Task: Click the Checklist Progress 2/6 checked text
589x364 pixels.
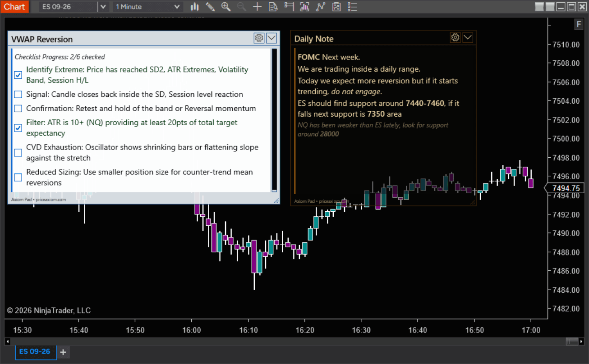Action: click(x=60, y=57)
